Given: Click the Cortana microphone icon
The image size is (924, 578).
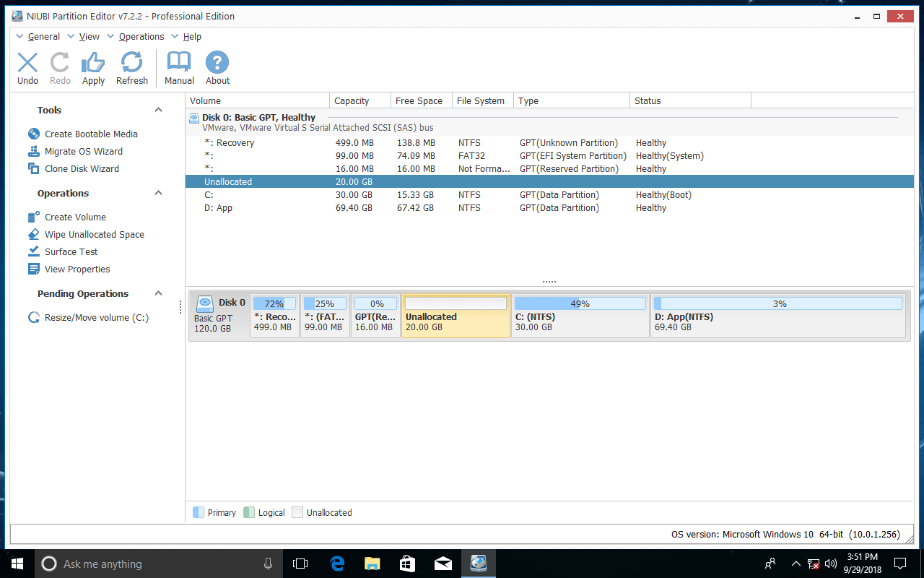Looking at the screenshot, I should [x=269, y=564].
